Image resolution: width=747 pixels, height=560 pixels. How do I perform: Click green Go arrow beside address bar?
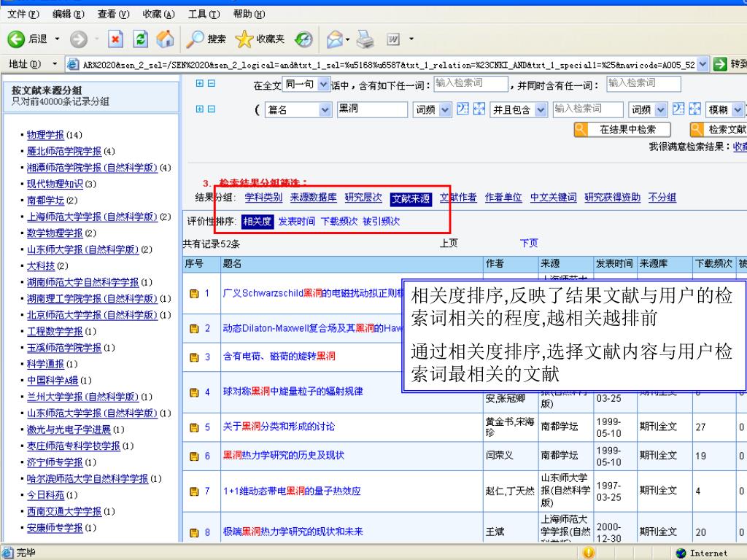point(720,64)
